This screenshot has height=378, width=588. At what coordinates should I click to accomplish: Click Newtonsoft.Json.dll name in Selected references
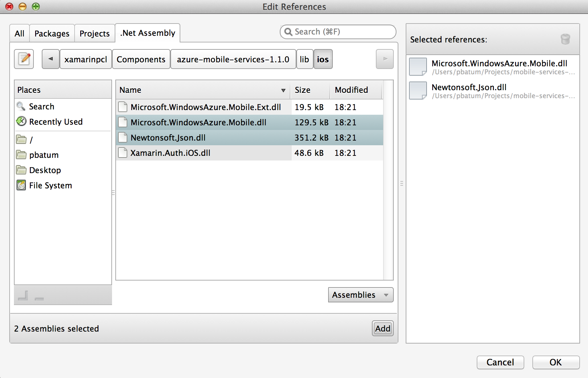pyautogui.click(x=469, y=87)
